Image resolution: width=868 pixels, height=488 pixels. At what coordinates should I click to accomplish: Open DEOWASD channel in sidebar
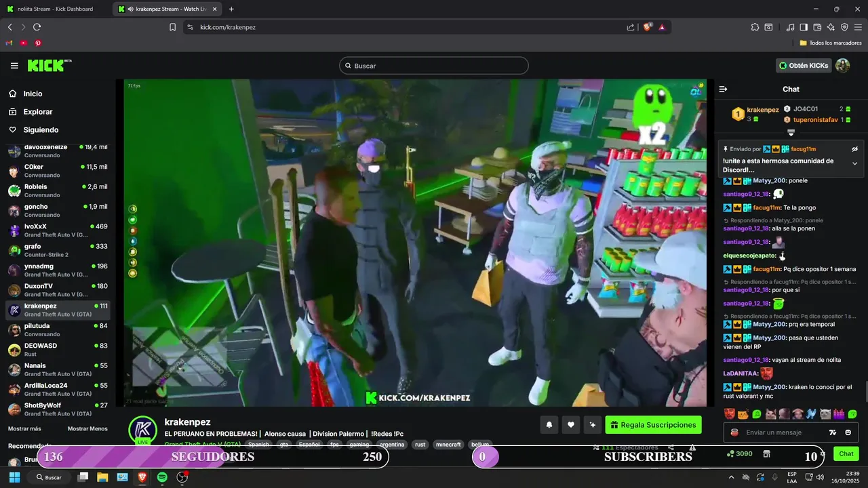pos(57,350)
